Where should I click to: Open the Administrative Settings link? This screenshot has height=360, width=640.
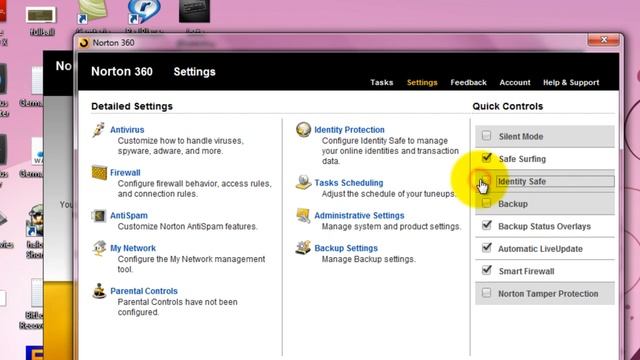359,216
